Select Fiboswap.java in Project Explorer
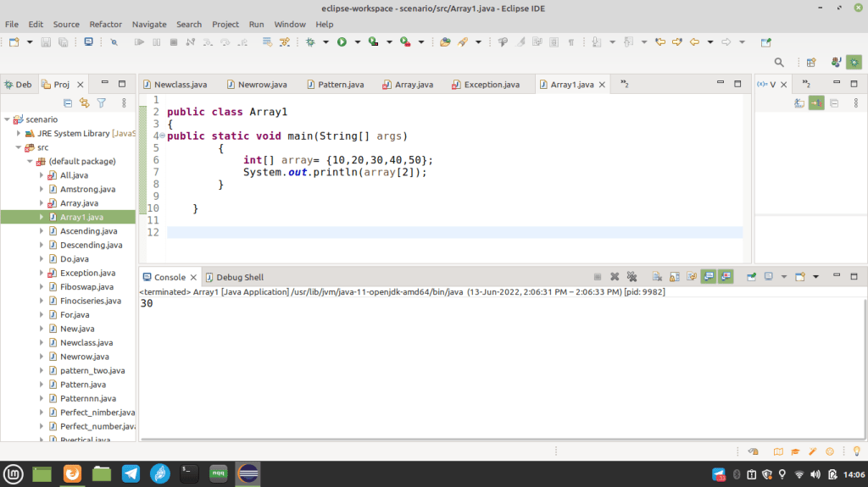Screen dimensions: 868x487 [86, 286]
